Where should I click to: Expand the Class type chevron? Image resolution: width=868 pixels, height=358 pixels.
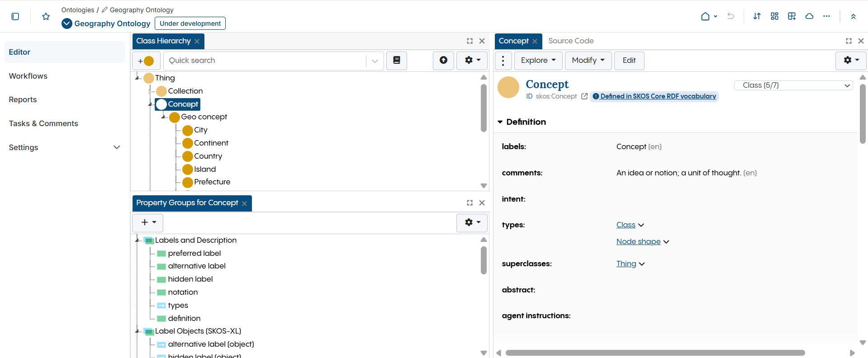coord(641,225)
